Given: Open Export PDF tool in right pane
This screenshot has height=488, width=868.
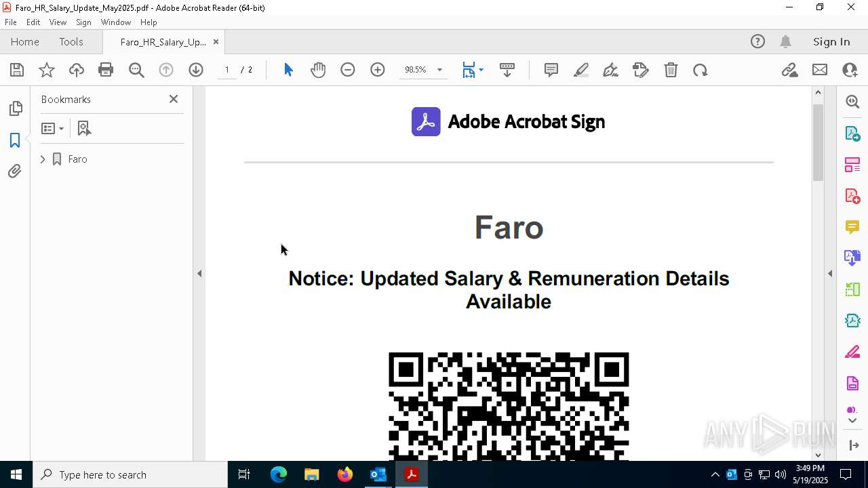Looking at the screenshot, I should pos(852,134).
